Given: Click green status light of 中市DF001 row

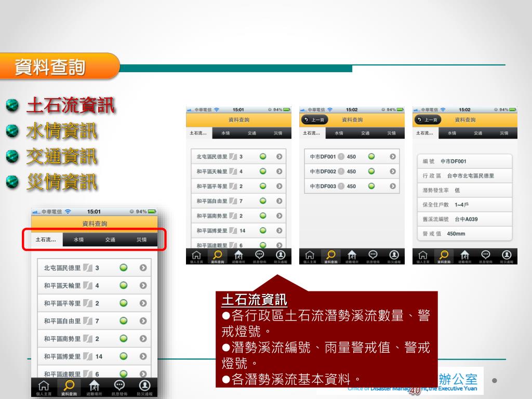Looking at the screenshot, I should click(371, 156).
